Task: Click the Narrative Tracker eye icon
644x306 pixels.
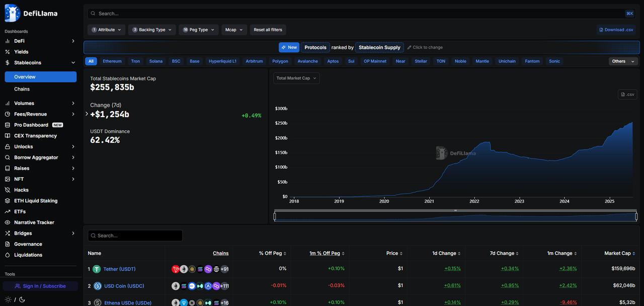Action: point(8,223)
